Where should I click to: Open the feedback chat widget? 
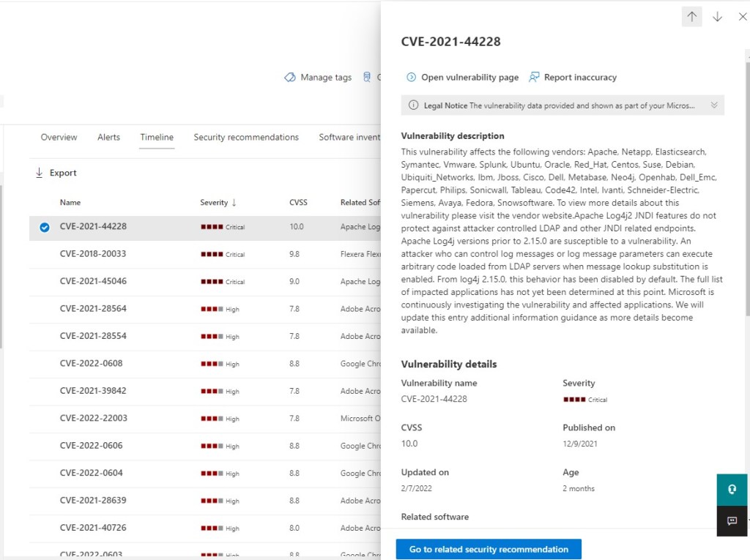[x=732, y=520]
